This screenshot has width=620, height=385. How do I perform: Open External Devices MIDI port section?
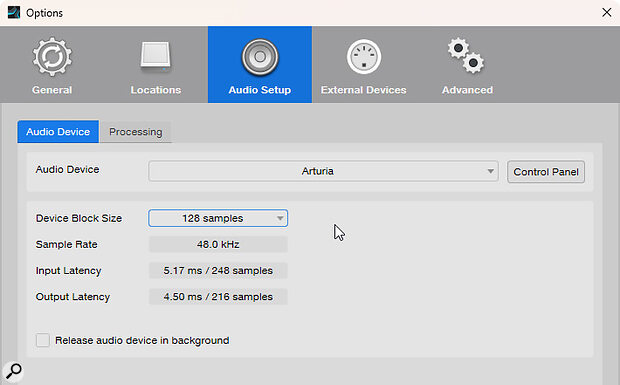tap(363, 65)
